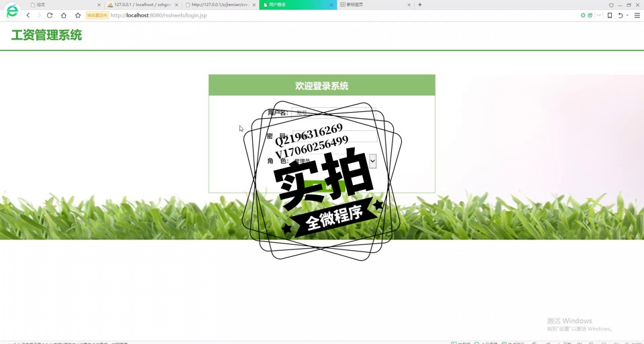
Task: Close the 用户登录 tab
Action: [x=331, y=5]
